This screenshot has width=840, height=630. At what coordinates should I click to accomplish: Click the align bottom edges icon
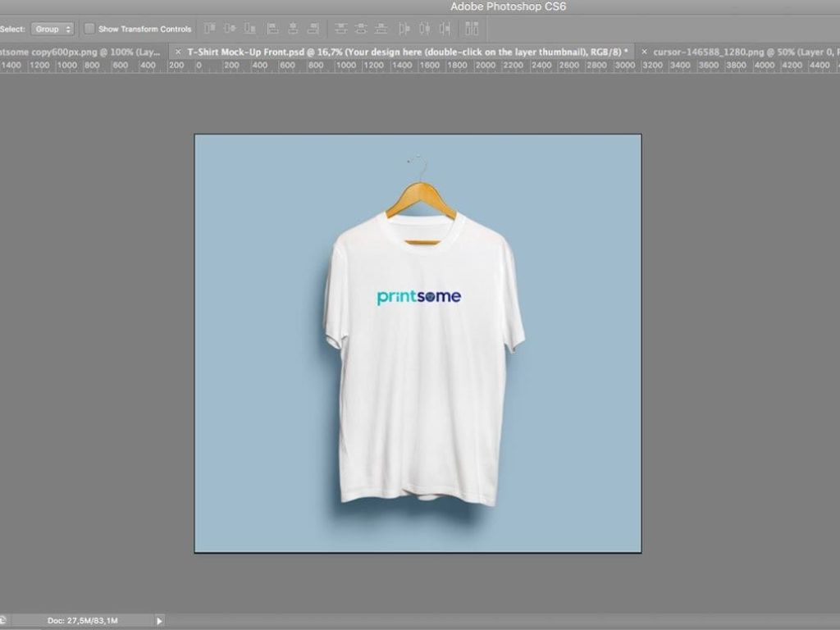coord(250,29)
